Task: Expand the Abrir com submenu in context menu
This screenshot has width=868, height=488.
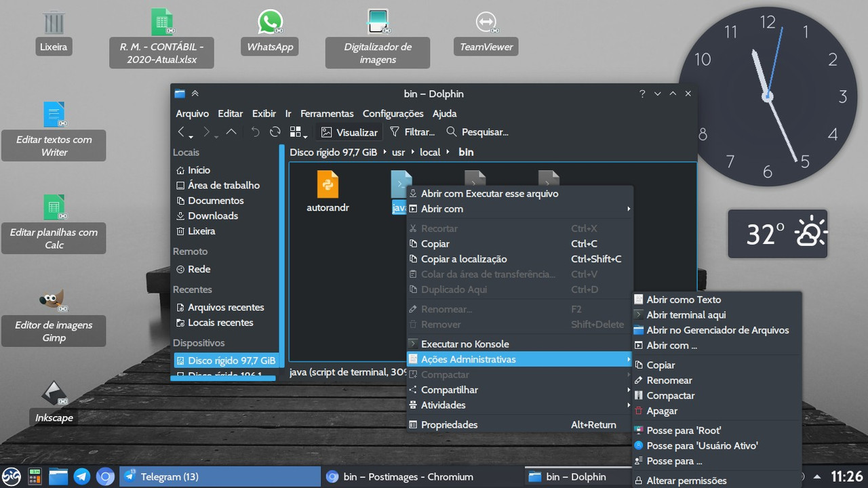Action: point(519,209)
